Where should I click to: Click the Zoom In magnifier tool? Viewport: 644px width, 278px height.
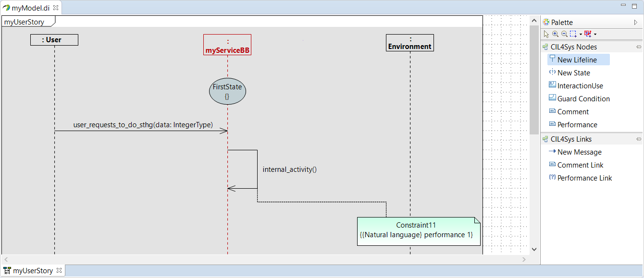coord(555,34)
